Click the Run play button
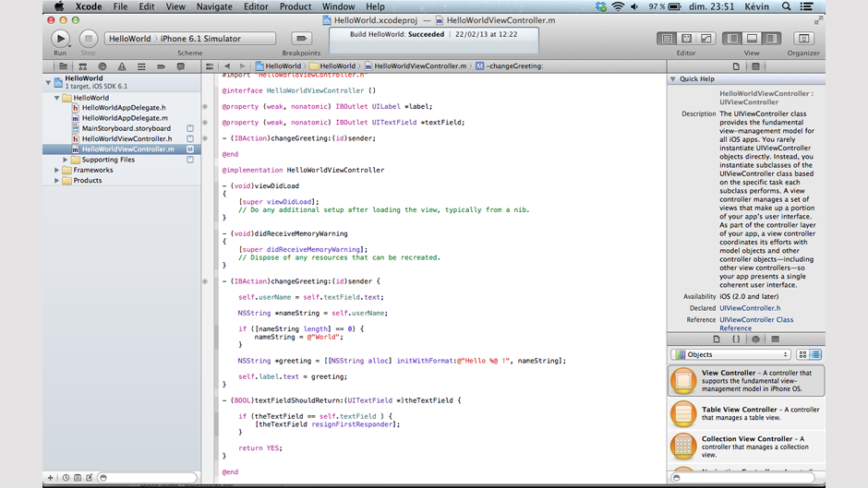This screenshot has width=868, height=488. click(x=60, y=39)
